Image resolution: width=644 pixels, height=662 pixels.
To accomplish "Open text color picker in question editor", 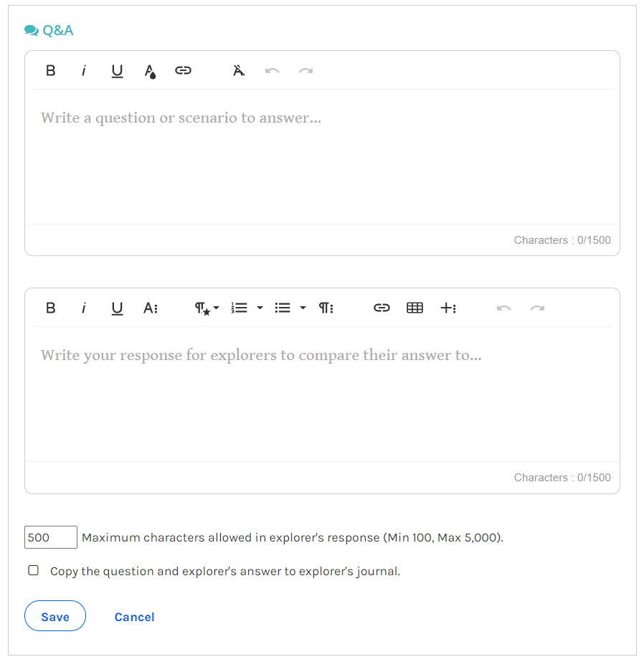I will click(150, 70).
